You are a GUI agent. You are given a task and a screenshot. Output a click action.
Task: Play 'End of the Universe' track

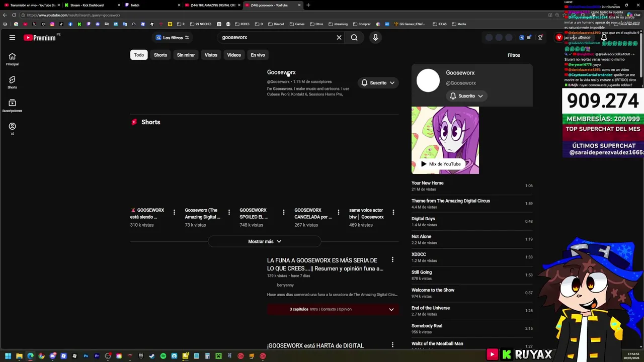472,311
